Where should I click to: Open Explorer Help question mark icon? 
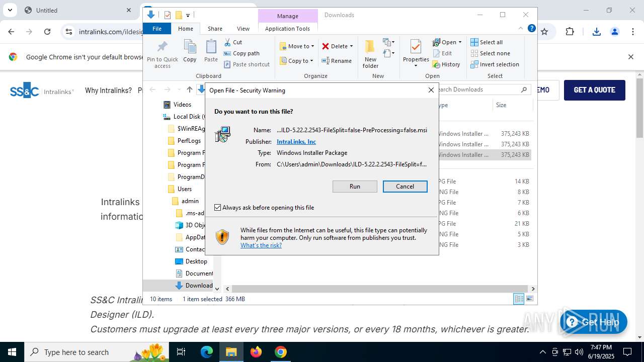531,28
